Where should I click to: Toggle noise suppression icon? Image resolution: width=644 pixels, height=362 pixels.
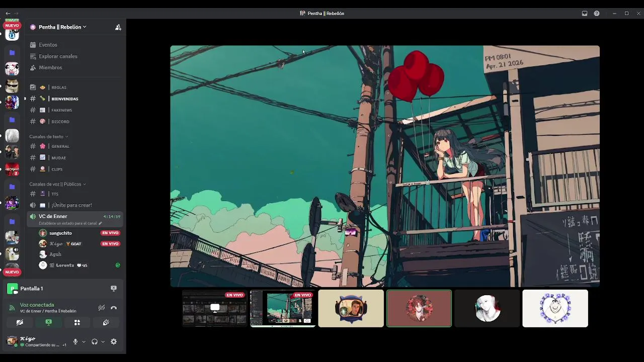click(x=102, y=308)
